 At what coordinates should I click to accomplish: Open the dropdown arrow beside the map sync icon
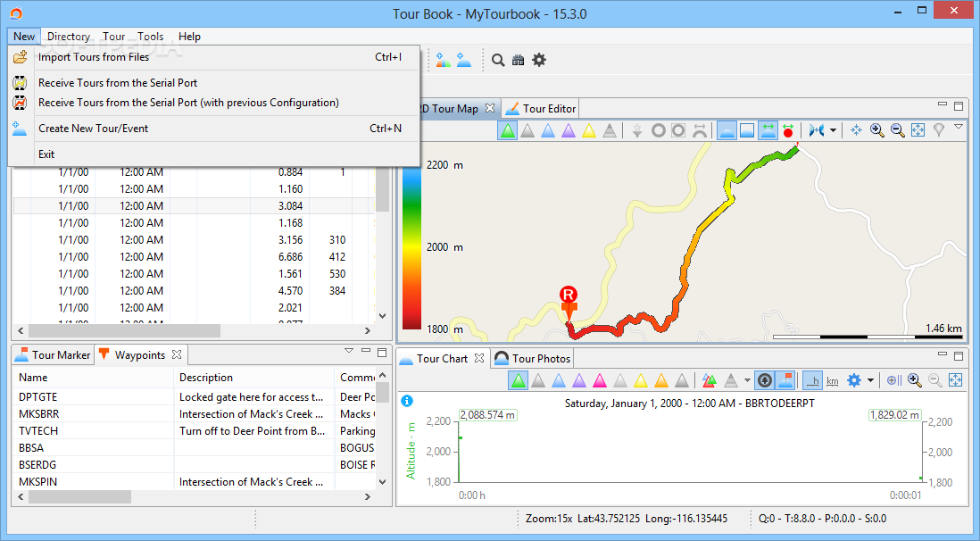pos(833,130)
